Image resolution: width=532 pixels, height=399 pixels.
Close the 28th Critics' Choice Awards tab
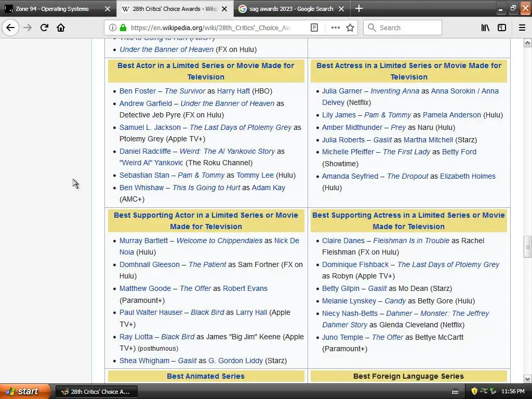point(224,9)
